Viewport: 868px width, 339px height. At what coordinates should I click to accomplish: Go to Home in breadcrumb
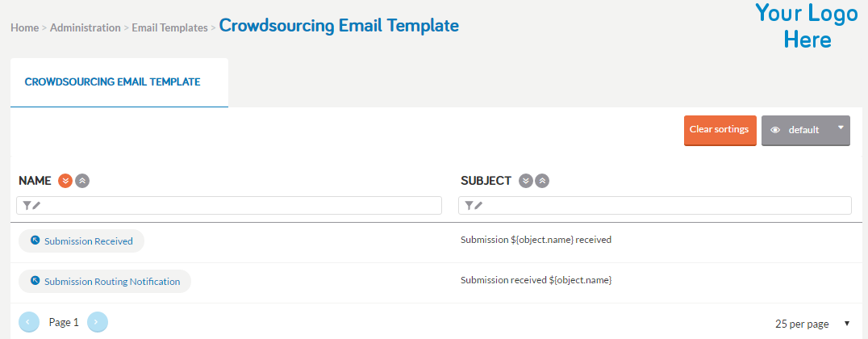click(x=24, y=27)
